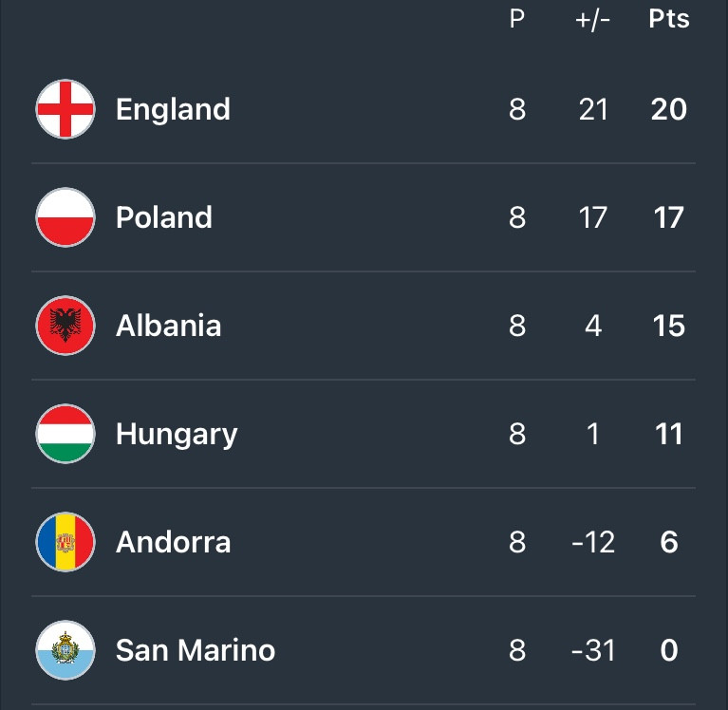This screenshot has height=710, width=728.
Task: Click Albania's 15 points value
Action: (x=669, y=326)
